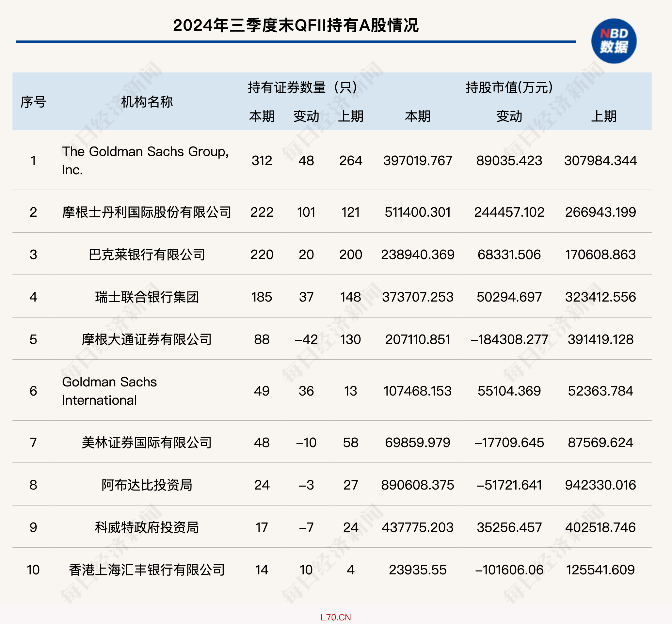Screen dimensions: 672x624
Task: Select 瑞士联合银行集团 institution cell
Action: tap(147, 297)
